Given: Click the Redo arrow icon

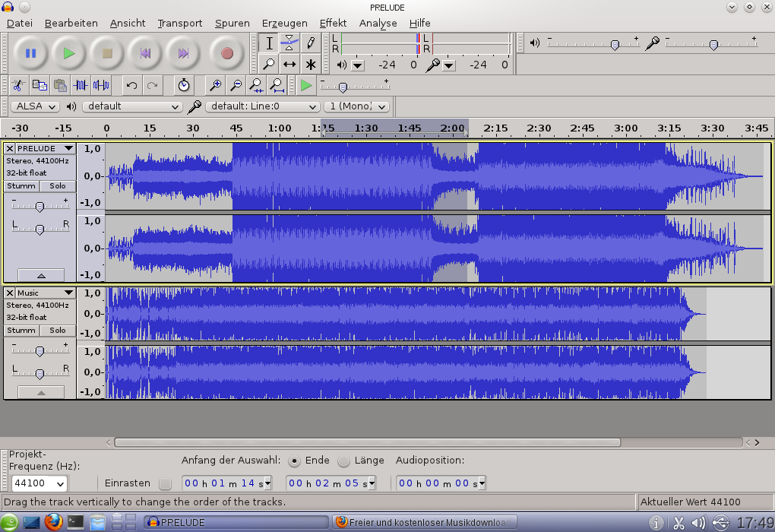Looking at the screenshot, I should tap(152, 86).
